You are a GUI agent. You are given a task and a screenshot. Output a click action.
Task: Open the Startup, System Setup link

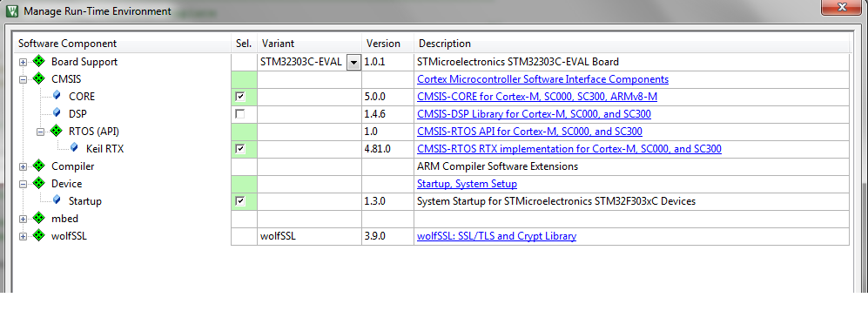pyautogui.click(x=467, y=184)
